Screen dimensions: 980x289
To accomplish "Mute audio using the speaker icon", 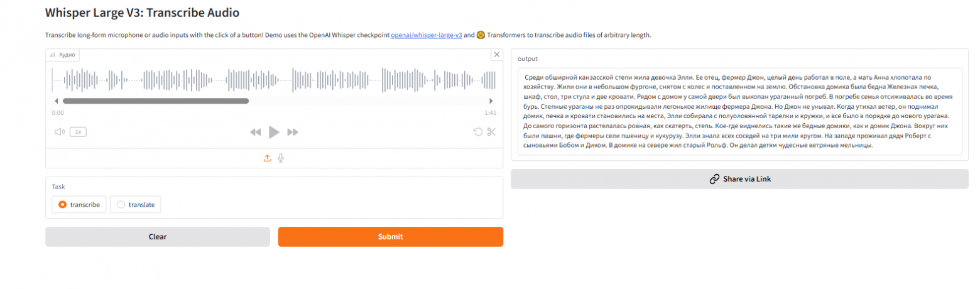I will coord(59,132).
